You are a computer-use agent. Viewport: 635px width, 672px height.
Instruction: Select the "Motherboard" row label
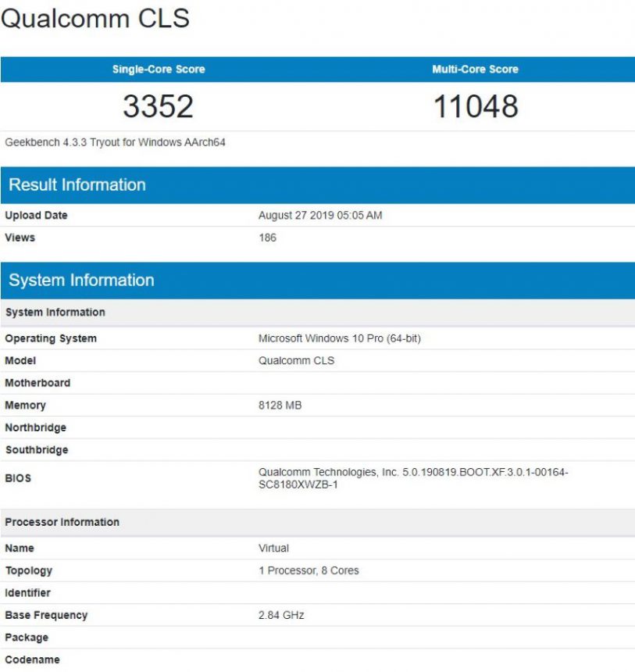(x=37, y=383)
